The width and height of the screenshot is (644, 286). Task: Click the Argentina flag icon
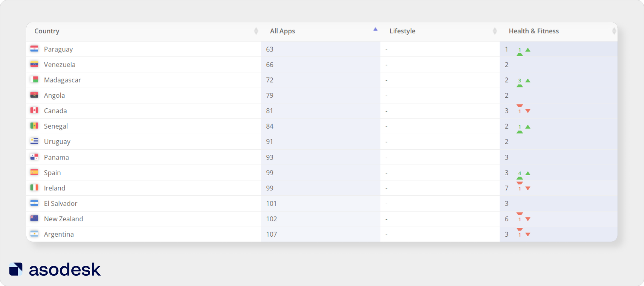pos(34,234)
